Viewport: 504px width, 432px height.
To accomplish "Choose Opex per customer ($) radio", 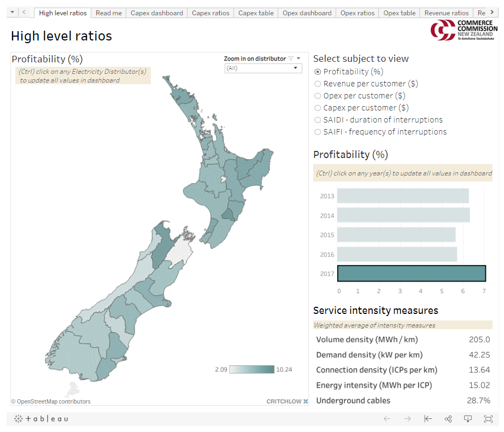I will click(318, 96).
